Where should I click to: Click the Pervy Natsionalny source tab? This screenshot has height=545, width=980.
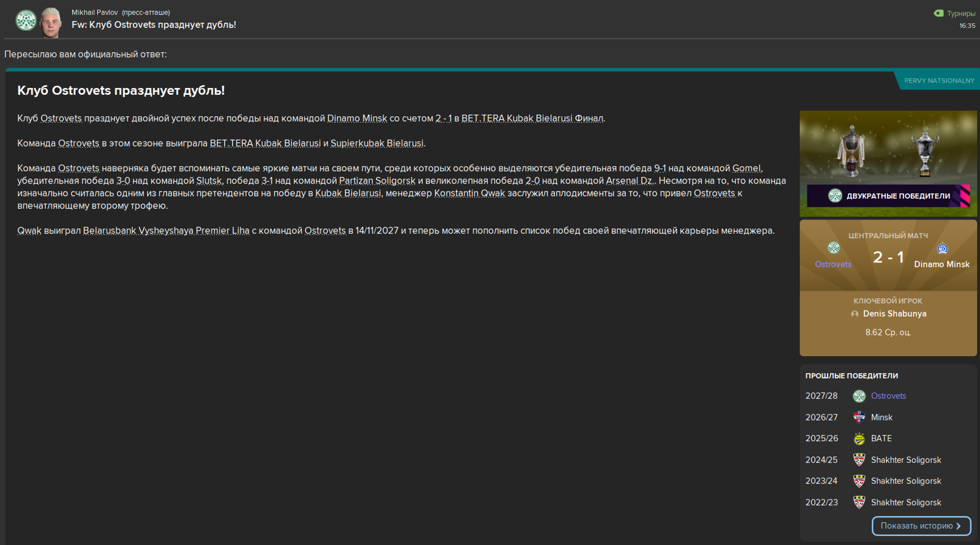click(x=939, y=80)
